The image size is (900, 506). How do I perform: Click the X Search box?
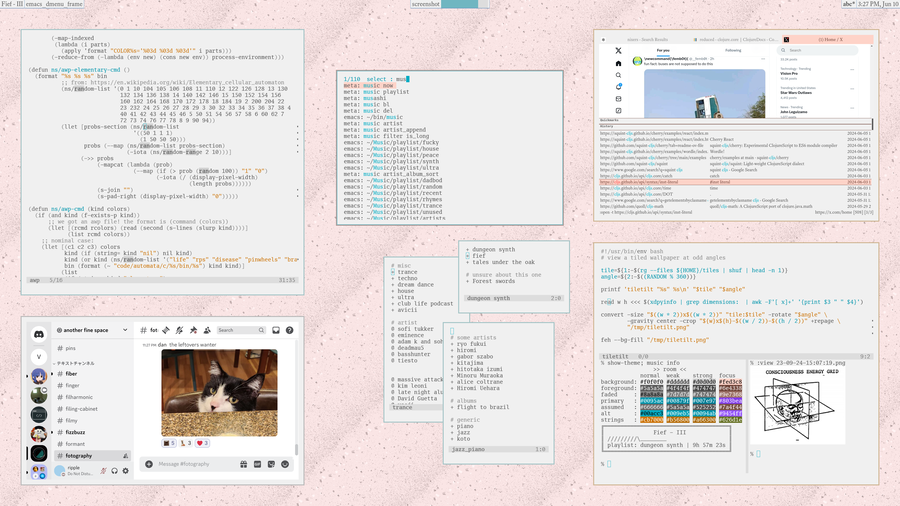[x=818, y=50]
